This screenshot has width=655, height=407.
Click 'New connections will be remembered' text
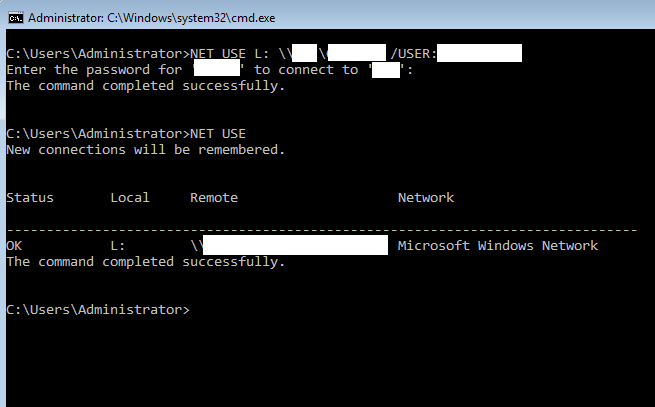click(x=145, y=150)
